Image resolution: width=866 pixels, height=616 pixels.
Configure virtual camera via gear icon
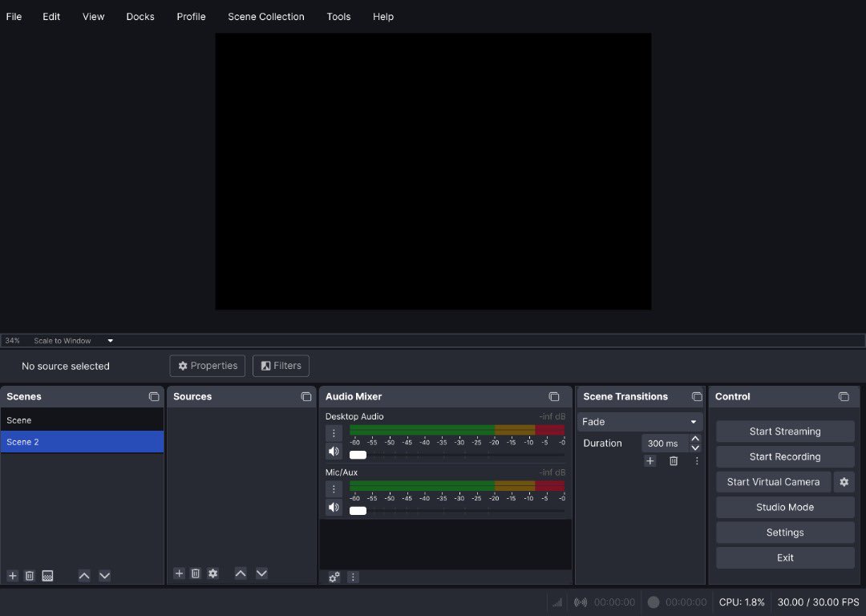tap(844, 482)
